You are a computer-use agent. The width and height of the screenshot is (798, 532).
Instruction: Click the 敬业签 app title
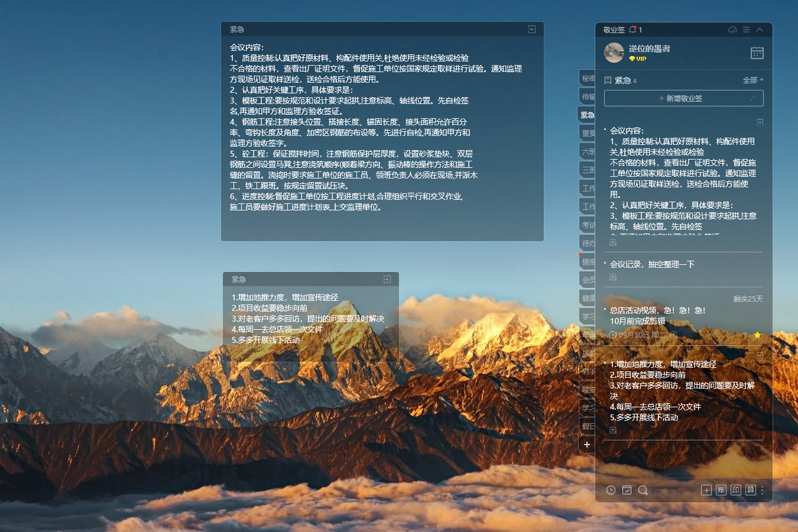tap(614, 30)
